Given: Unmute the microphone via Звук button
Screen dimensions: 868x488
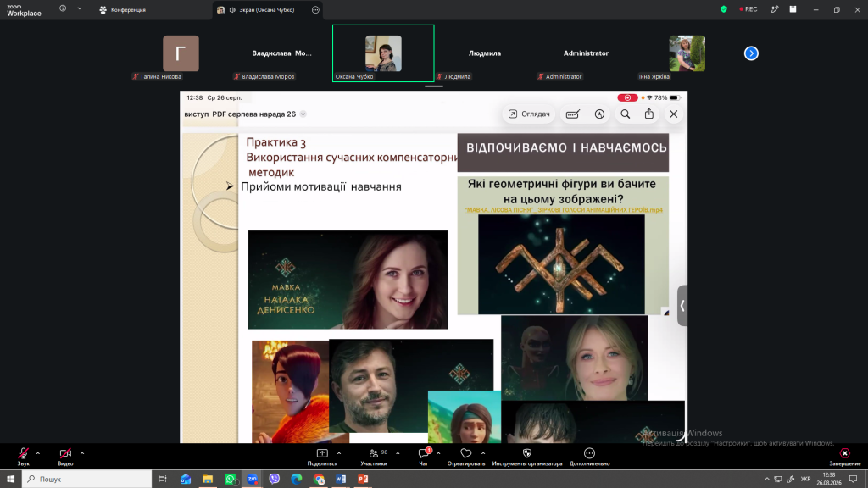Looking at the screenshot, I should pos(23,457).
